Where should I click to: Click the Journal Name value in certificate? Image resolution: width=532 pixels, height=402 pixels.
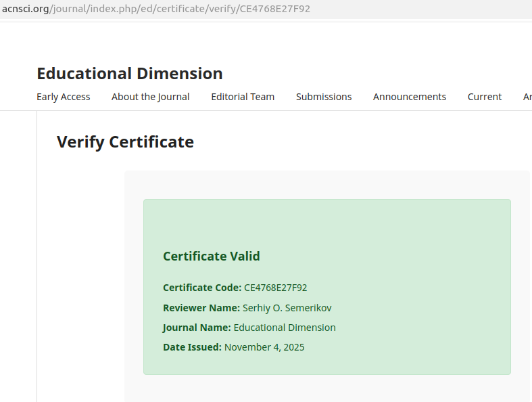(x=284, y=328)
